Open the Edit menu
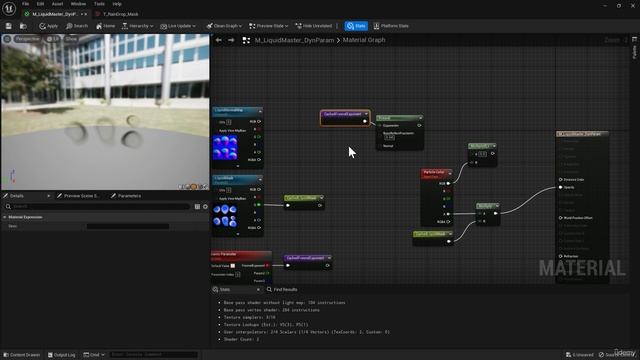The image size is (640, 360). pyautogui.click(x=40, y=4)
